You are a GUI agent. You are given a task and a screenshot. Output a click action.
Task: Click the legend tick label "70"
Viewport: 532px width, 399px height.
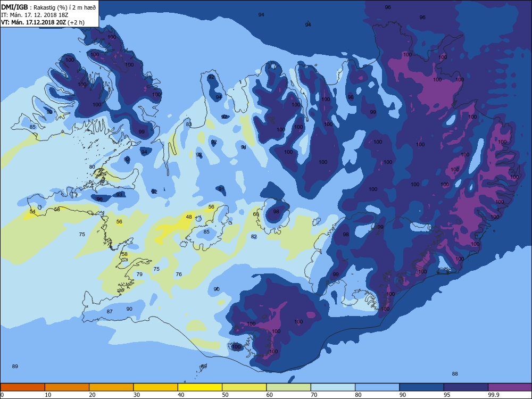(x=314, y=395)
